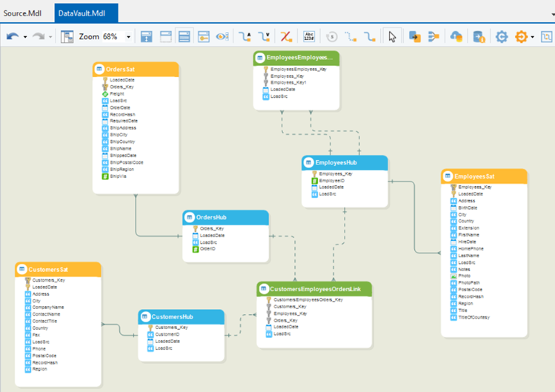This screenshot has width=555, height=392.
Task: Toggle the full entity fields view
Action: (x=184, y=36)
